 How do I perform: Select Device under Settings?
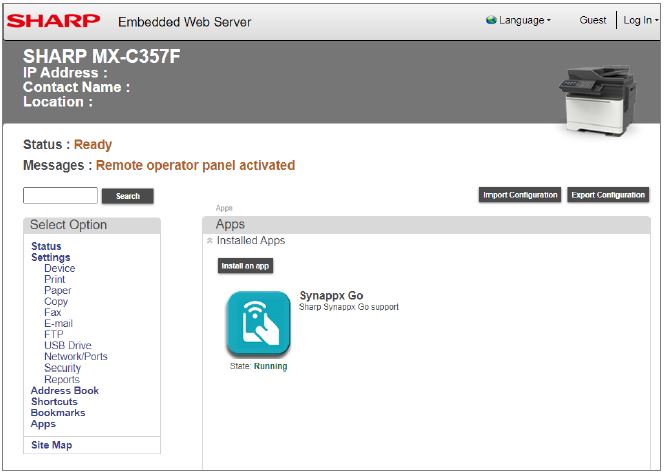(x=59, y=269)
